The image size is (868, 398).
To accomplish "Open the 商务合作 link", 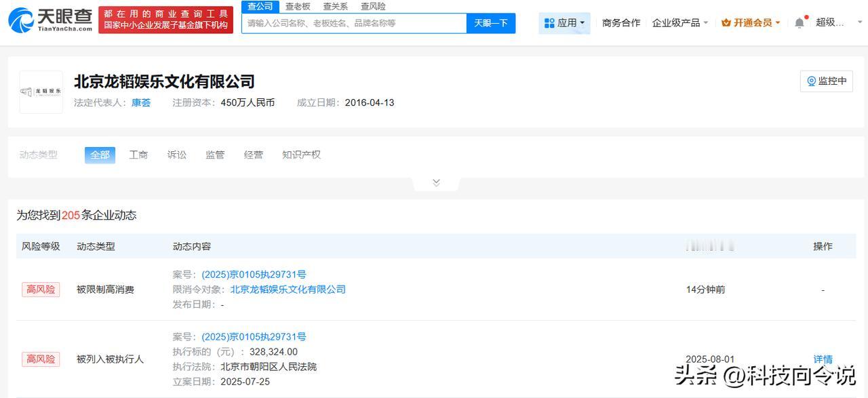I will point(621,23).
